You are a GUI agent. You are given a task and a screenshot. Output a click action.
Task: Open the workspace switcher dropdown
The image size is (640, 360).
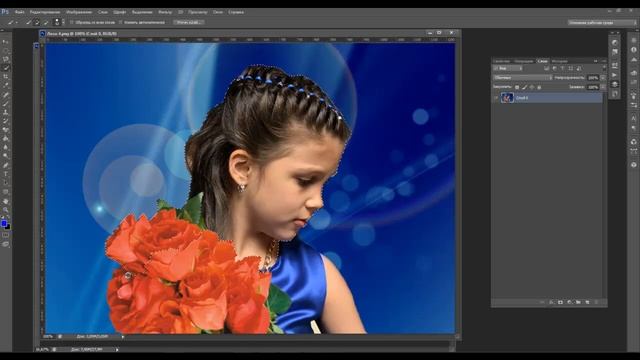pyautogui.click(x=602, y=22)
